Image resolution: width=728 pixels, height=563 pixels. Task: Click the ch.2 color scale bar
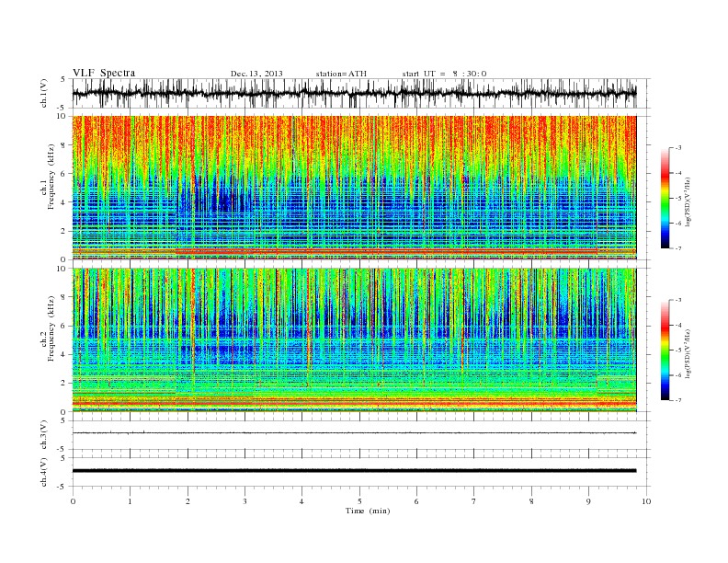click(665, 350)
